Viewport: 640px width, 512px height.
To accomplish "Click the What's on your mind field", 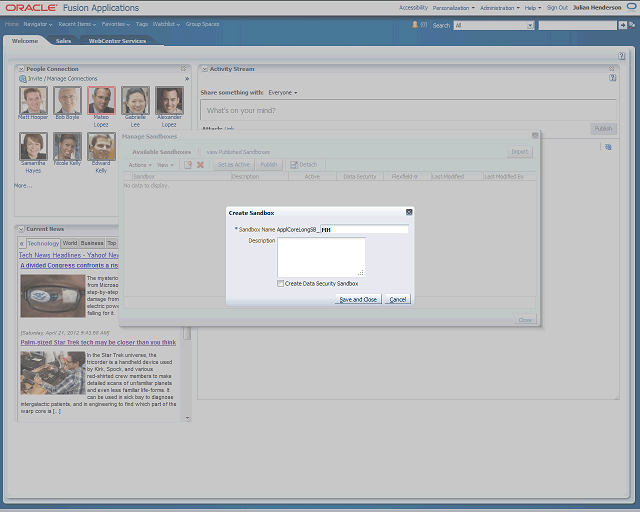I will (x=408, y=110).
